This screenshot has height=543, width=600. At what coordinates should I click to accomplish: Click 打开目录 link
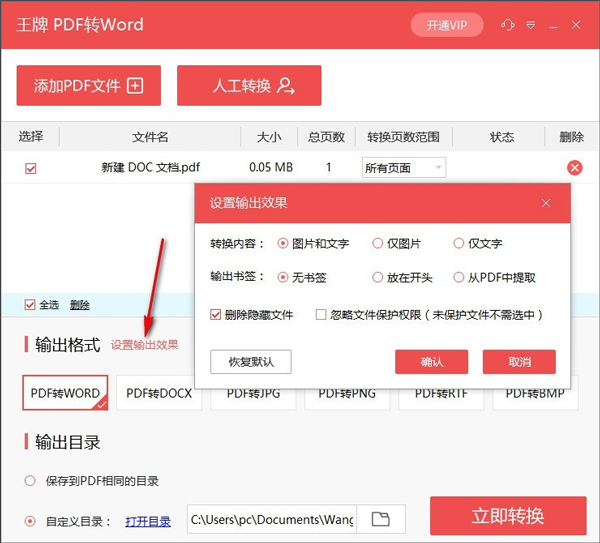tap(148, 521)
